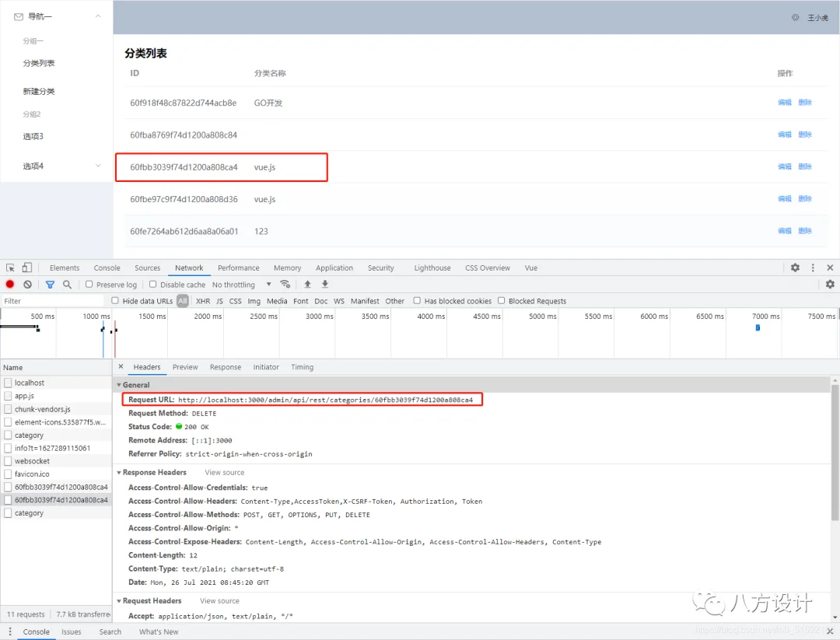The height and width of the screenshot is (640, 840).
Task: Clear the network log
Action: pyautogui.click(x=27, y=285)
